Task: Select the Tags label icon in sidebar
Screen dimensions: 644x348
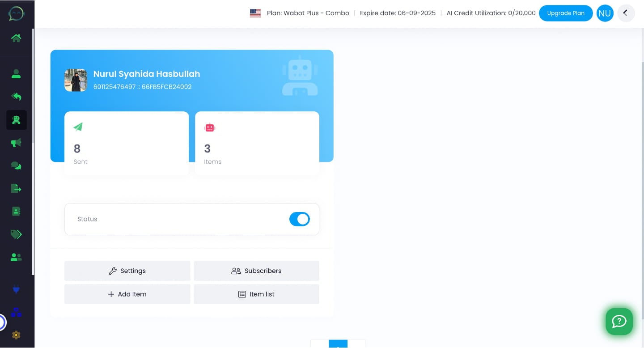Action: coord(16,234)
